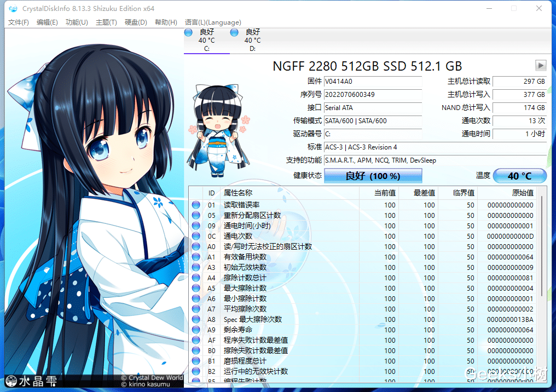Screen dimensions: 556x392
Task: Click status orb of row B0 擦除失败计数最差值
Action: pos(196,350)
